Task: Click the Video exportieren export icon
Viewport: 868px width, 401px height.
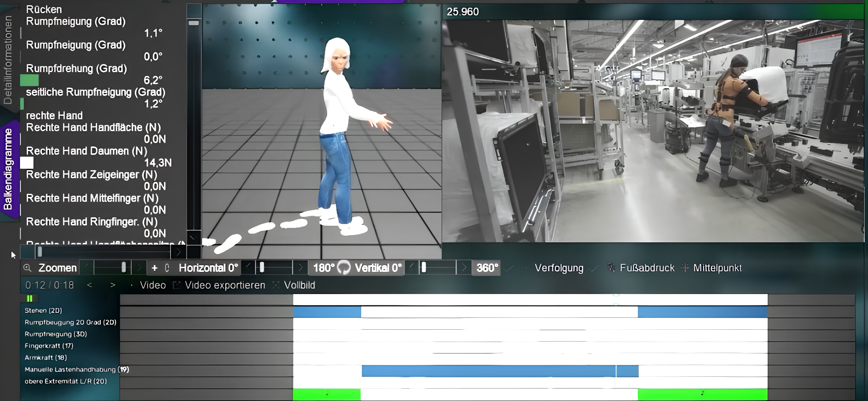Action: point(177,285)
